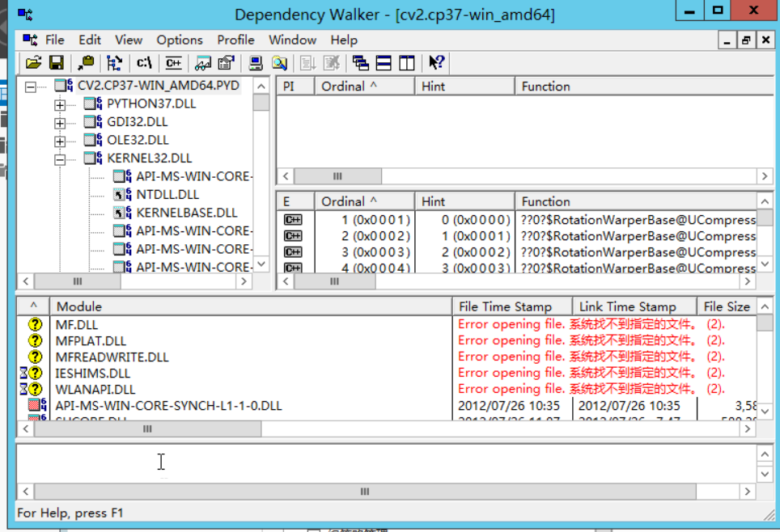780x532 pixels.
Task: Open the Window menu
Action: tap(293, 40)
